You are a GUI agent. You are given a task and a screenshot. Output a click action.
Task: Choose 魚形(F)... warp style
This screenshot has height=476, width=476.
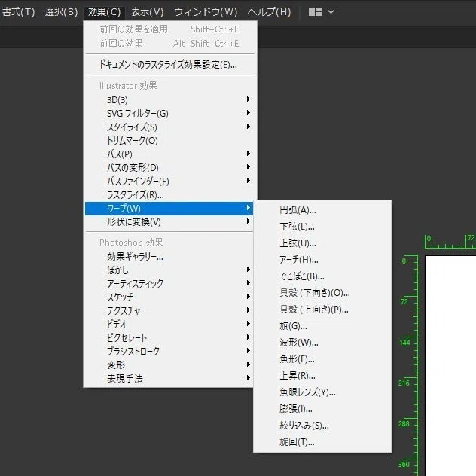[322, 359]
